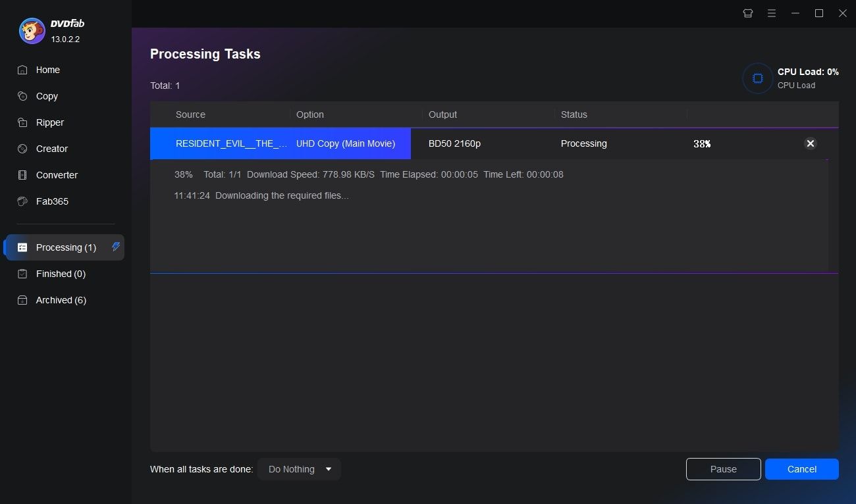Click the Archived box icon

point(22,300)
